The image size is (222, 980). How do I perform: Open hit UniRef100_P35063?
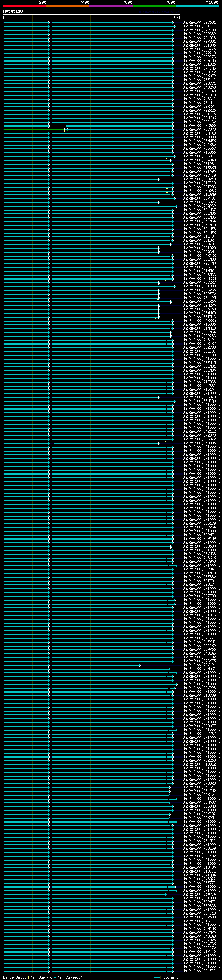199,191
